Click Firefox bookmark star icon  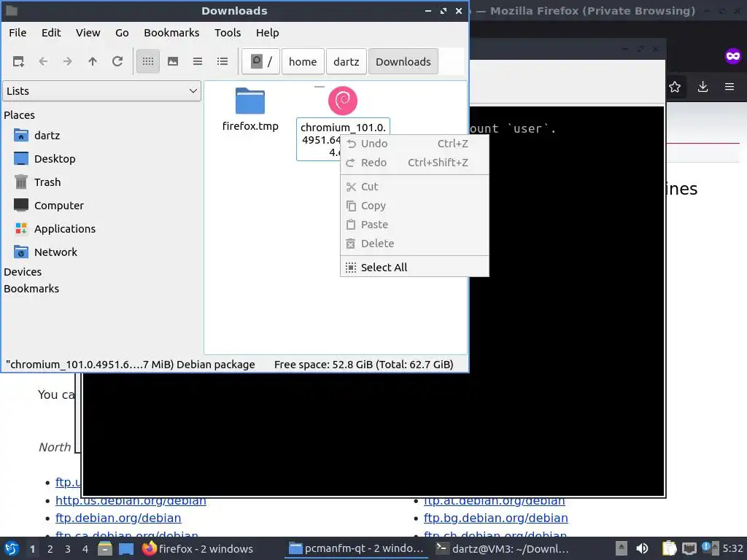(675, 87)
